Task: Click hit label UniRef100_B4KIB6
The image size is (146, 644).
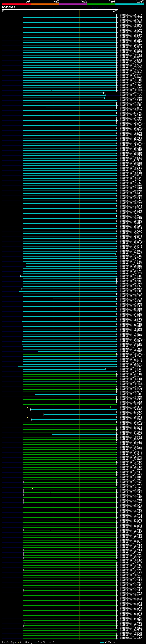Action: [x=131, y=477]
